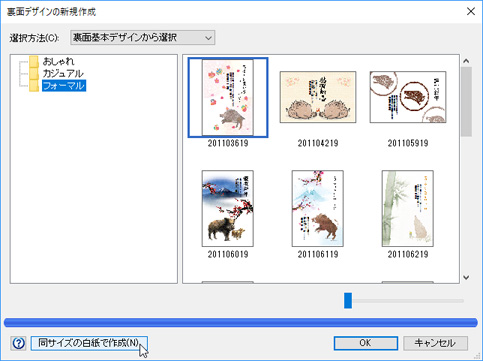Screen dimensions: 483x361
Task: Click the カジュアル tree label
Action: 63,73
